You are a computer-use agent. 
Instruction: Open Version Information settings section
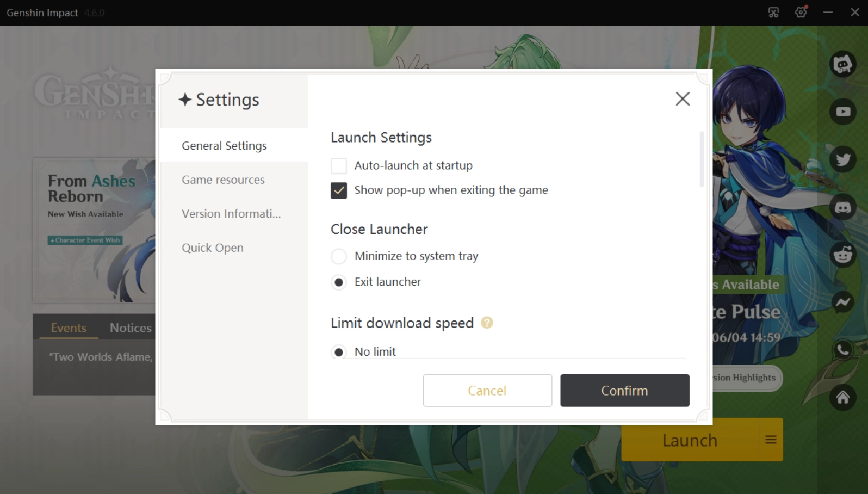[234, 214]
